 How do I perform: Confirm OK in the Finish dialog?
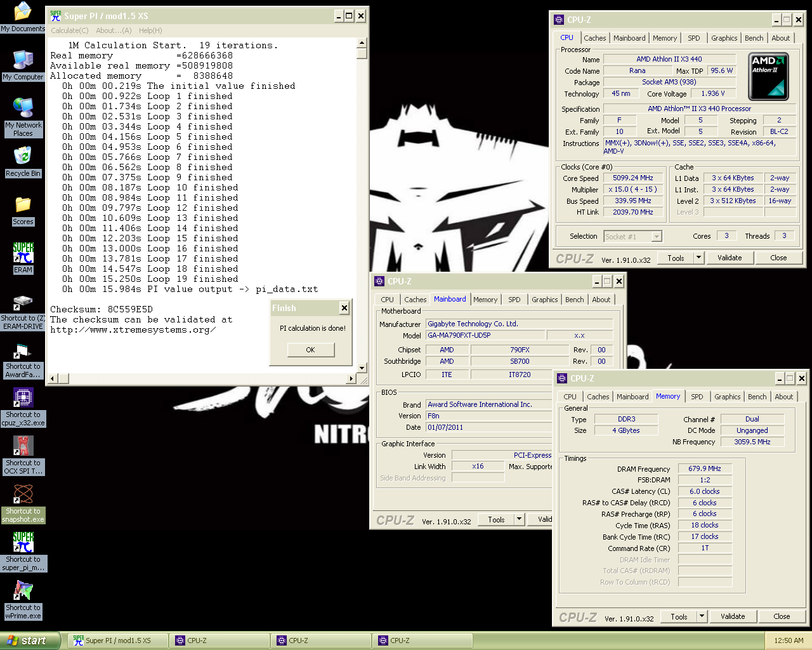(310, 350)
